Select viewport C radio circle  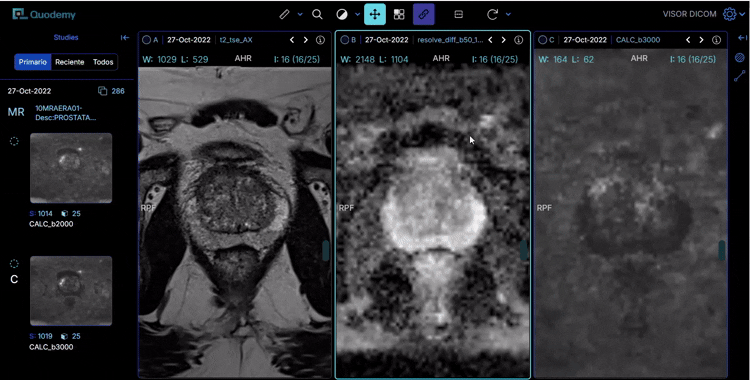point(542,40)
